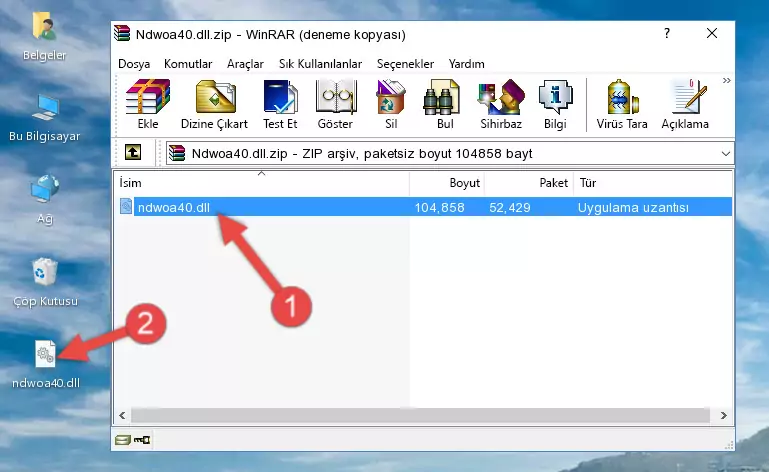The image size is (769, 472).
Task: Open the Dosya menu
Action: [134, 64]
